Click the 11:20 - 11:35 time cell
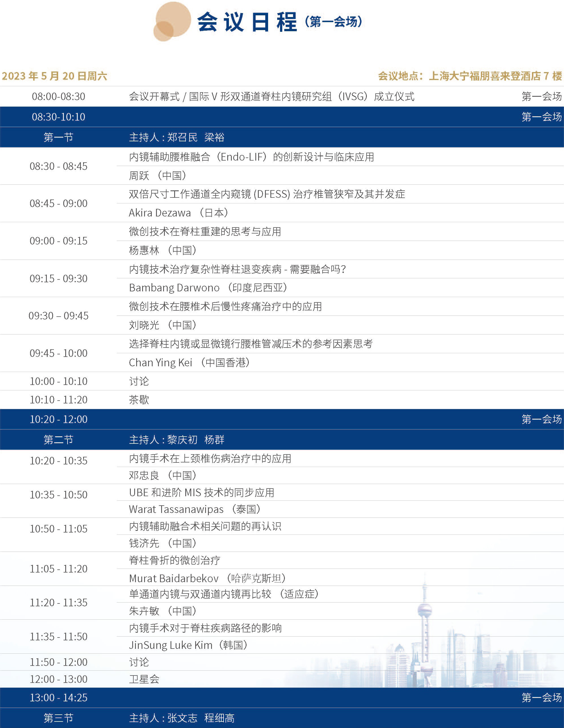This screenshot has width=564, height=728. click(x=59, y=602)
